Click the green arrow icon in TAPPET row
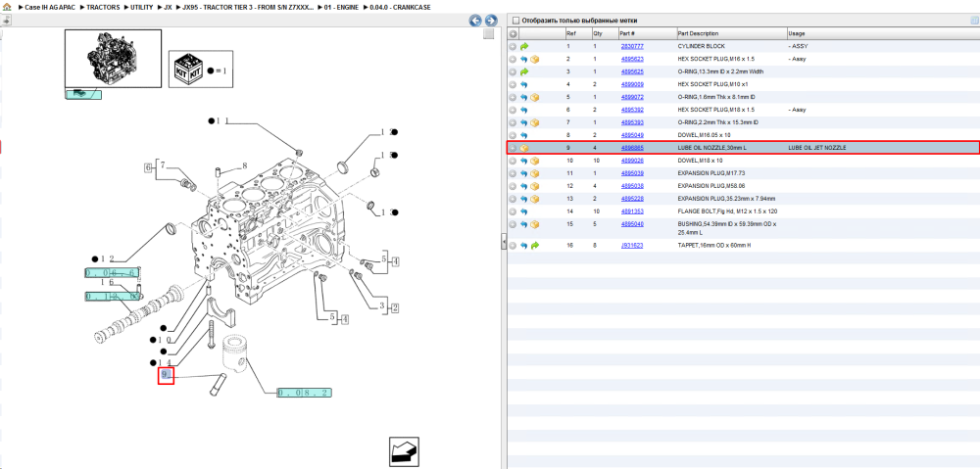 (x=534, y=246)
